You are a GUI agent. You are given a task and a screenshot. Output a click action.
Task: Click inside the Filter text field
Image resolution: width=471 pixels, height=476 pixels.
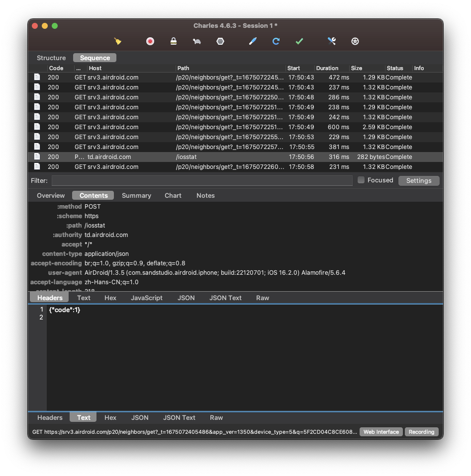click(202, 180)
